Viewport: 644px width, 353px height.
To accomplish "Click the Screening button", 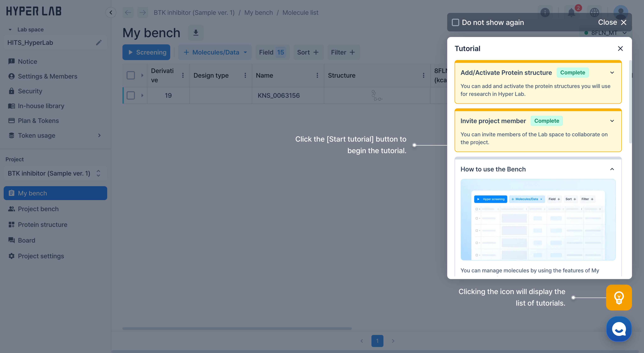I will [146, 52].
